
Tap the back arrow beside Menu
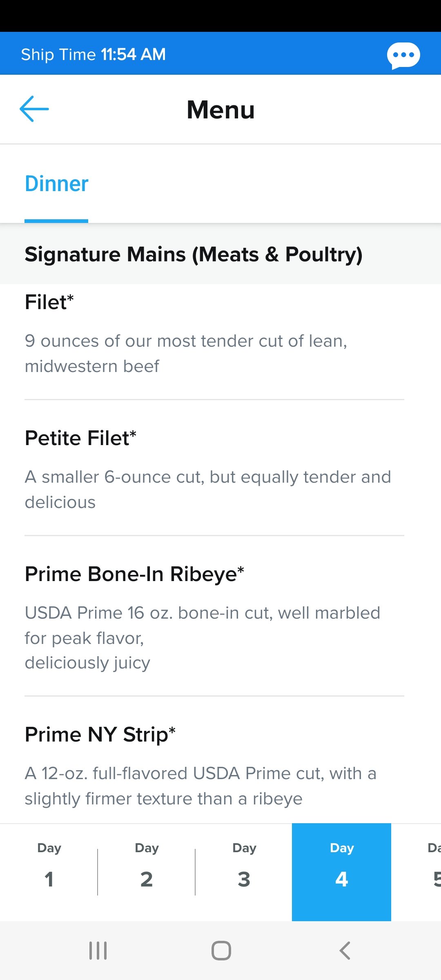[34, 109]
